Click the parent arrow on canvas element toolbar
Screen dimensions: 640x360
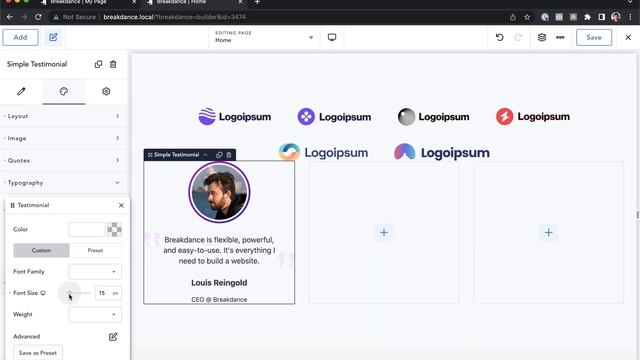(206, 155)
